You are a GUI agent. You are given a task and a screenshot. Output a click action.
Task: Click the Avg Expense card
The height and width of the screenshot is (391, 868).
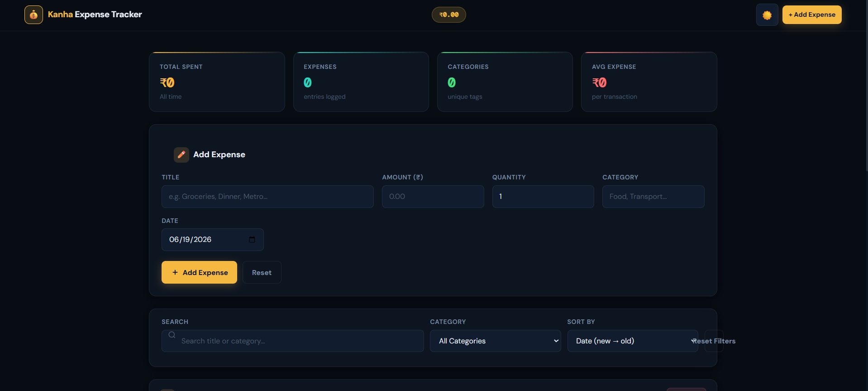point(649,82)
